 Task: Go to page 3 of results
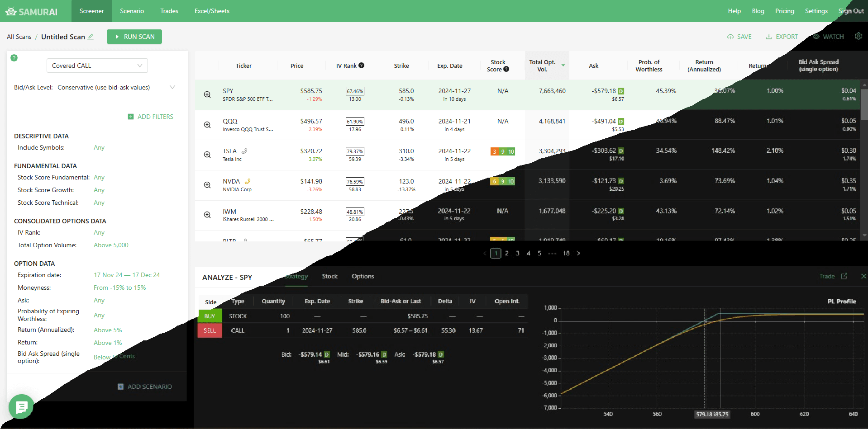pyautogui.click(x=517, y=253)
